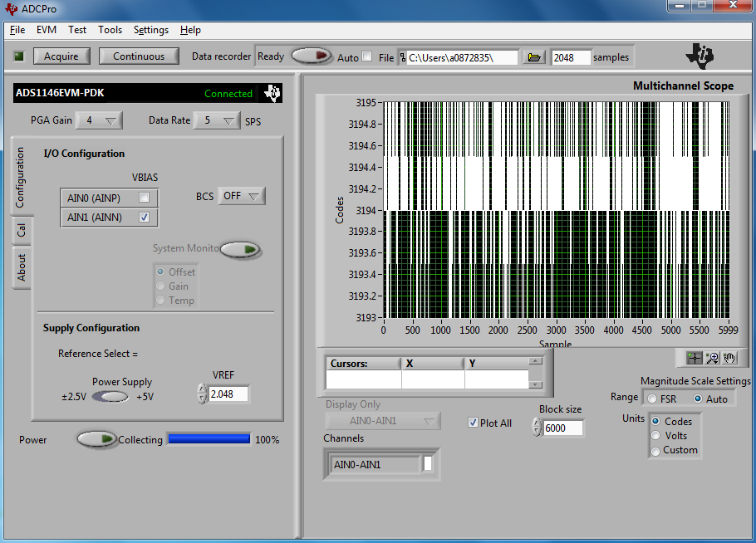Switch to the Cal side tab

coord(22,230)
